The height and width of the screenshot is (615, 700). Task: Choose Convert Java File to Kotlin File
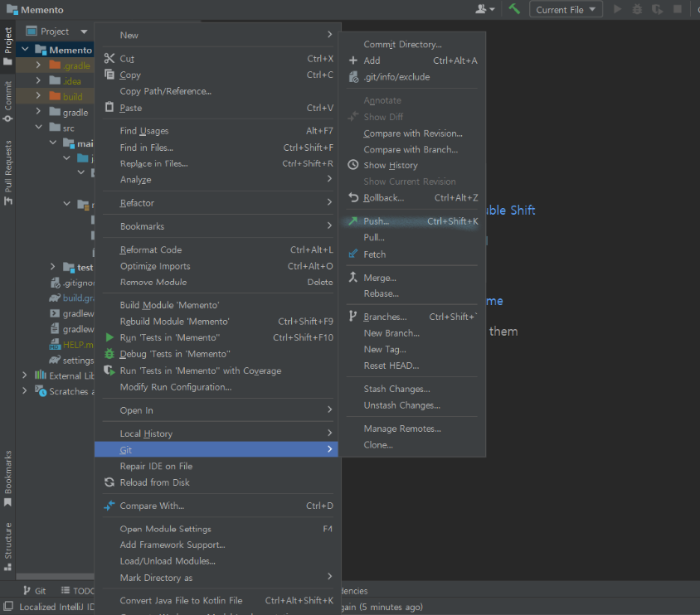218,601
